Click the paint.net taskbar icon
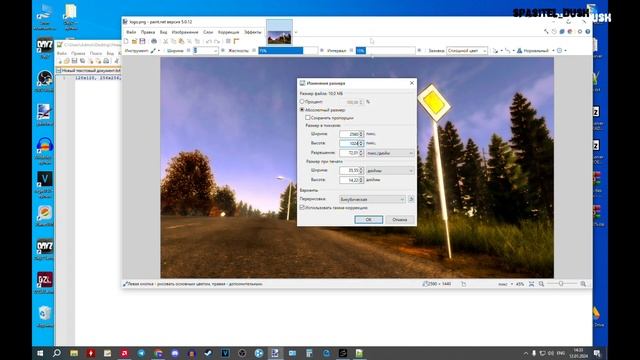This screenshot has height=360, width=640. [275, 353]
